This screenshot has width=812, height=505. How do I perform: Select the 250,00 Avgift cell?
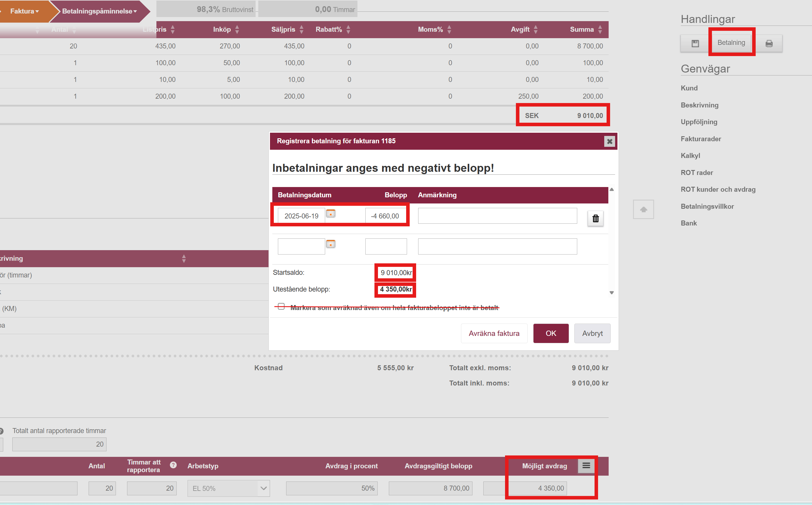click(x=528, y=96)
